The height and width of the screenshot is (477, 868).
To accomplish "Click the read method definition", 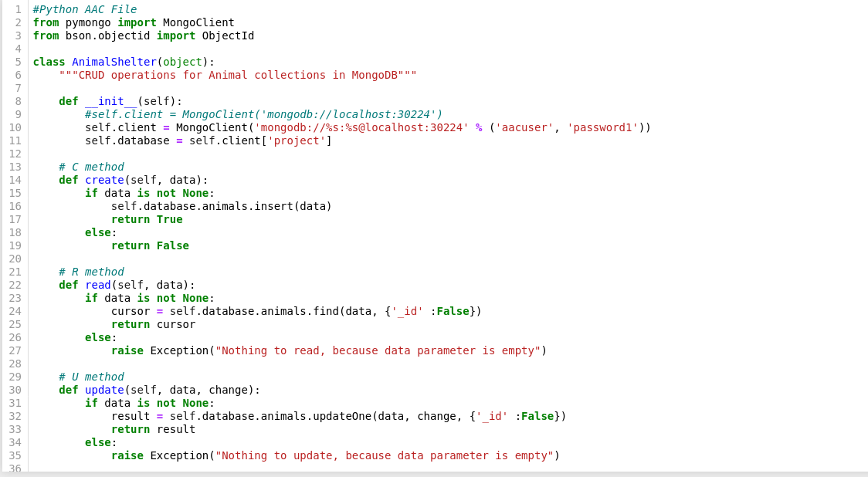I will 98,285.
